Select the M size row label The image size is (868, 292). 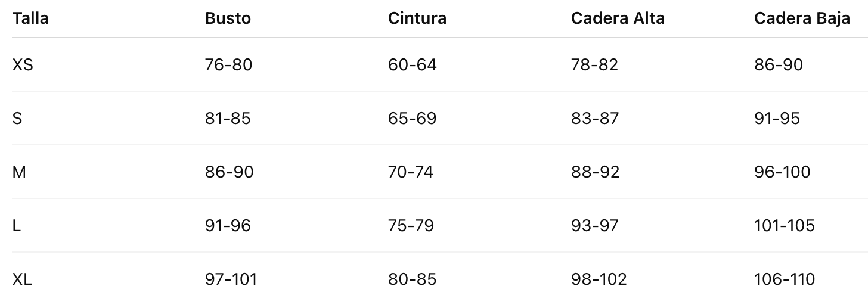tap(19, 172)
